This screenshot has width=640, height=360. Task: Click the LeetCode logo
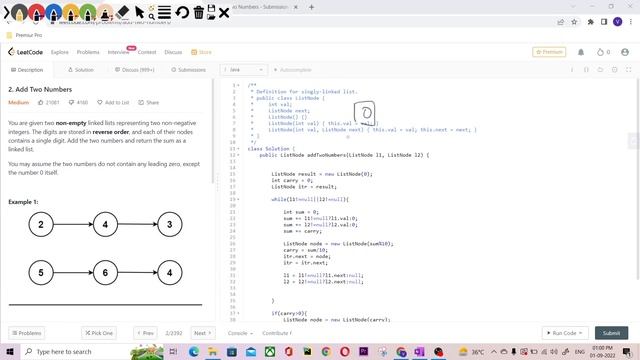(x=25, y=52)
